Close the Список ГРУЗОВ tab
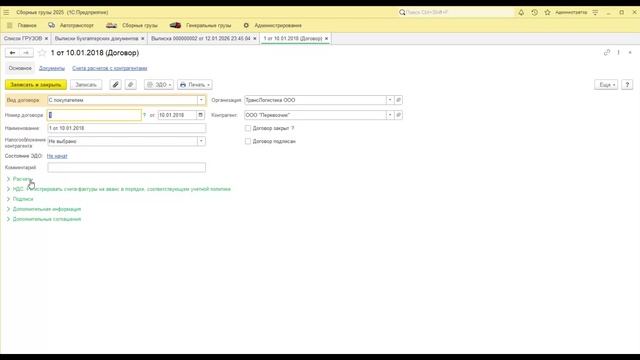Image resolution: width=640 pixels, height=360 pixels. coord(46,38)
